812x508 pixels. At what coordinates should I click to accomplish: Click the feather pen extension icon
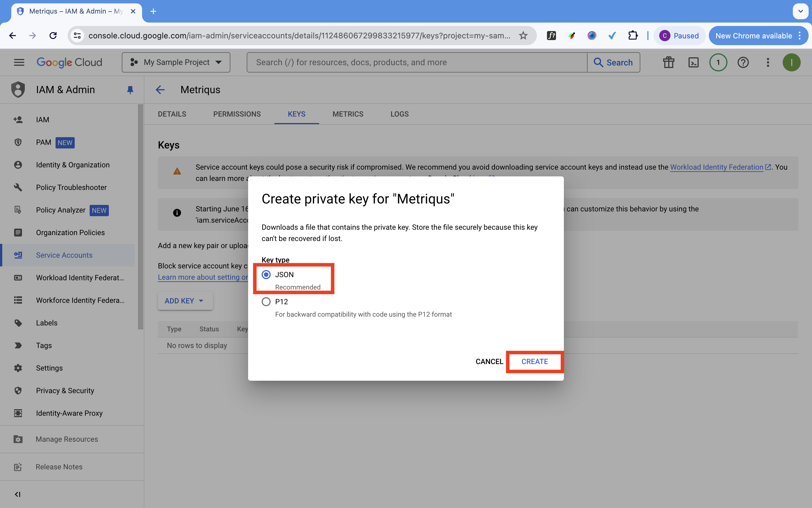572,36
